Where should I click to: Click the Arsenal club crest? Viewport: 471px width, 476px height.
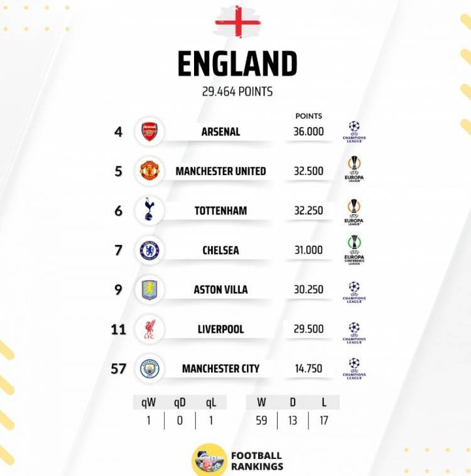point(149,132)
